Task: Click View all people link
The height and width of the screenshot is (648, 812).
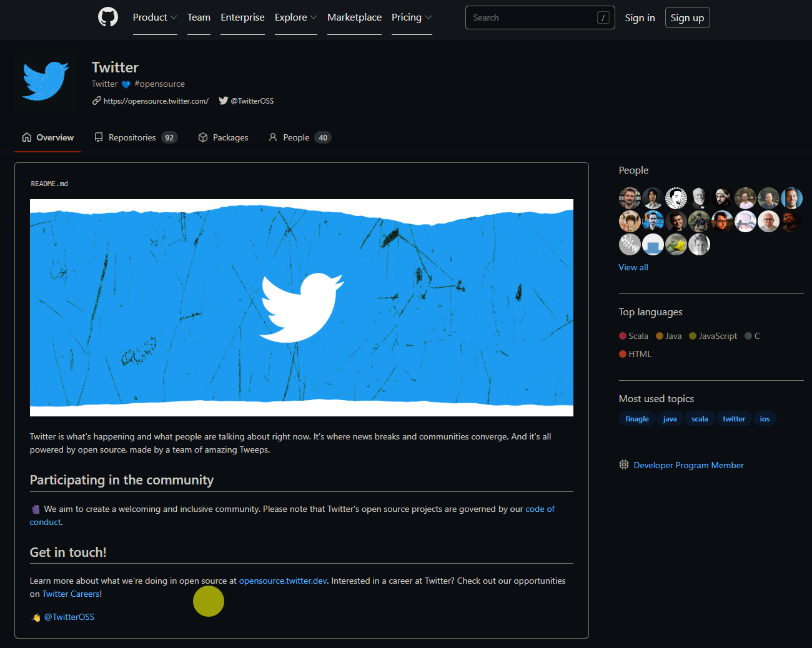Action: click(x=633, y=267)
